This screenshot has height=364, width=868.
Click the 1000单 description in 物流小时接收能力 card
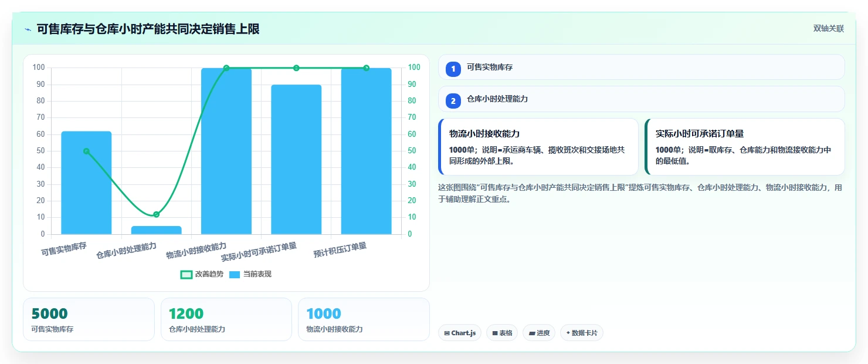click(x=537, y=156)
